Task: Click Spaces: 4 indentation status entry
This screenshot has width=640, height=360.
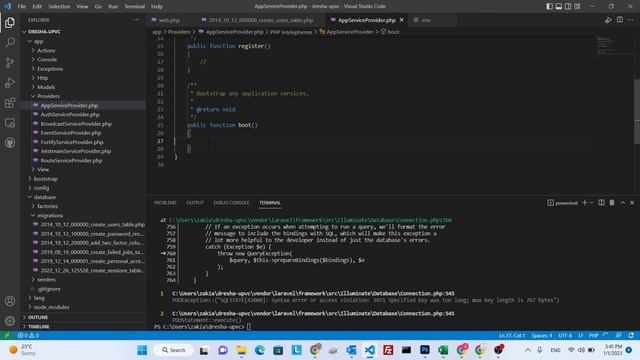Action: 542,335
